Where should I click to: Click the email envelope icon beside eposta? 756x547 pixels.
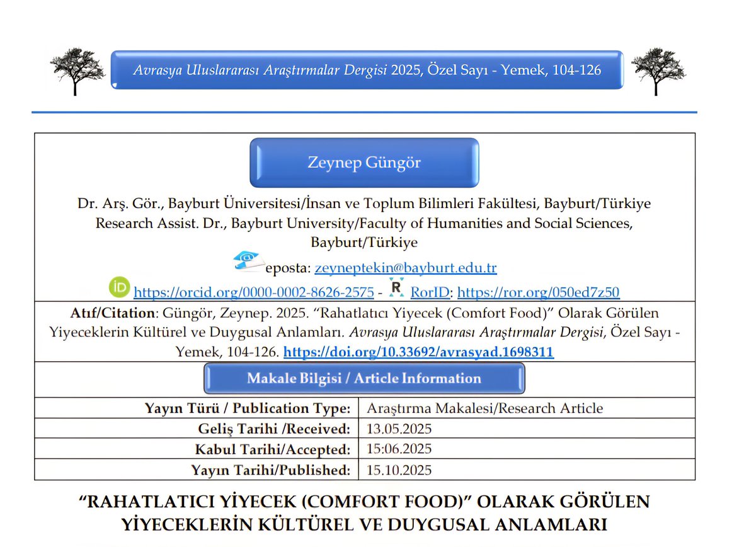[x=249, y=261]
